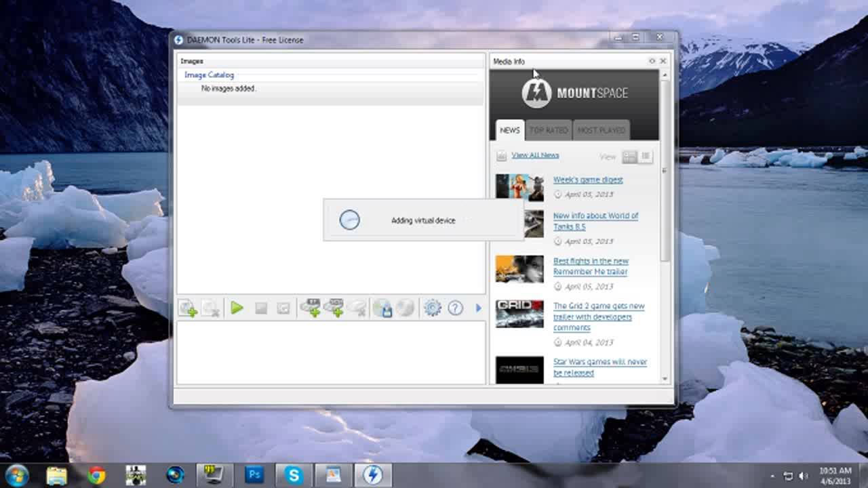Screen dimensions: 868x488
Task: Click the Media Info vertical scrollbar
Action: [x=665, y=169]
